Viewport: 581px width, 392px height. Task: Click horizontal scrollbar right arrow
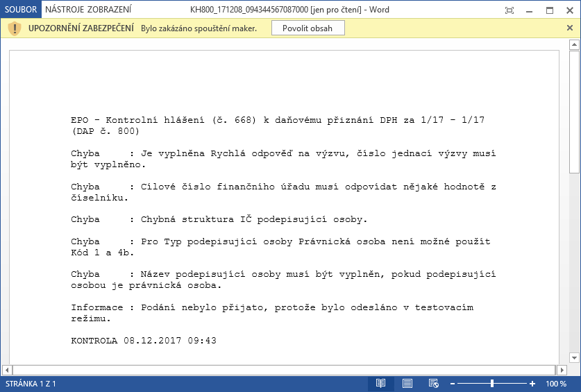562,370
